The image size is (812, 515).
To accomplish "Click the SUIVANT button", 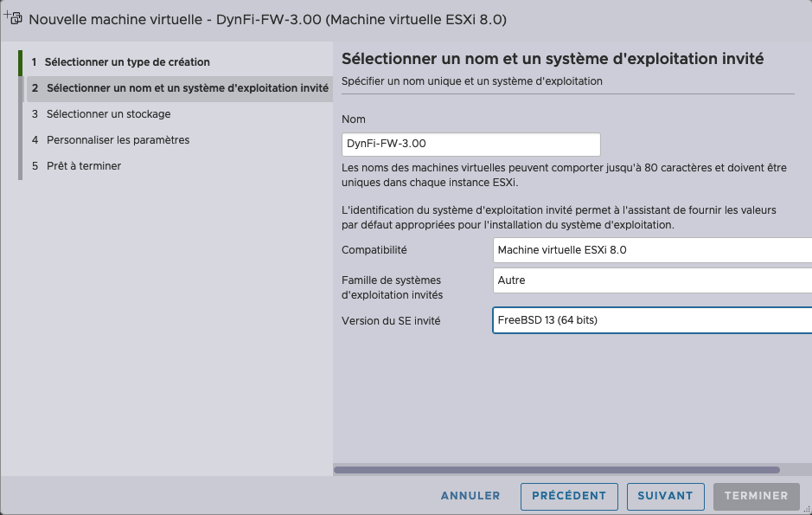I will point(665,496).
